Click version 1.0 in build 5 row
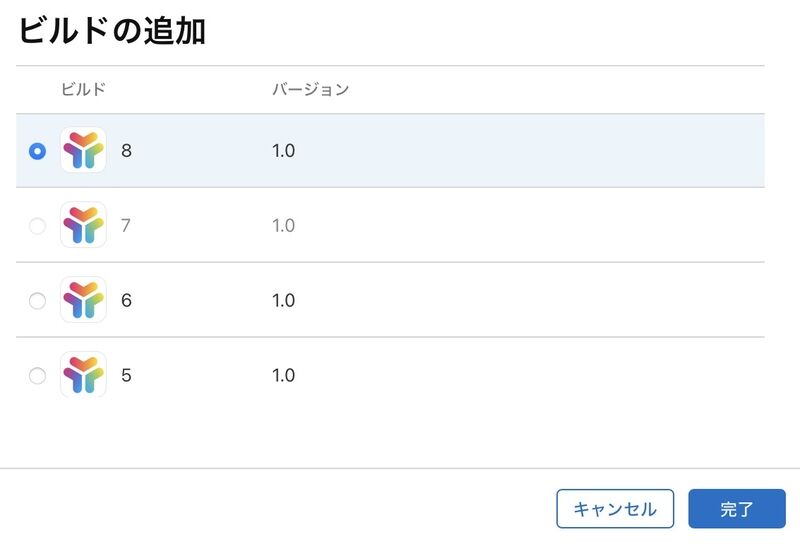 click(x=284, y=376)
